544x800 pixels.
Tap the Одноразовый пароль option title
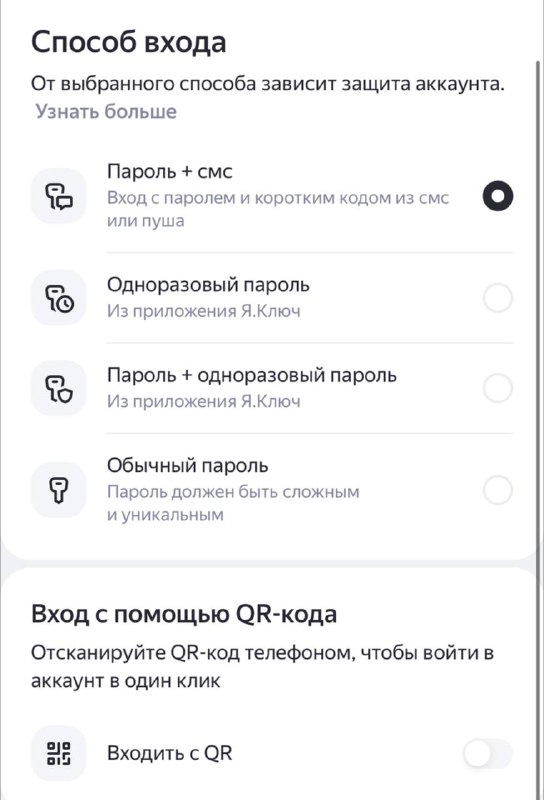tap(208, 285)
